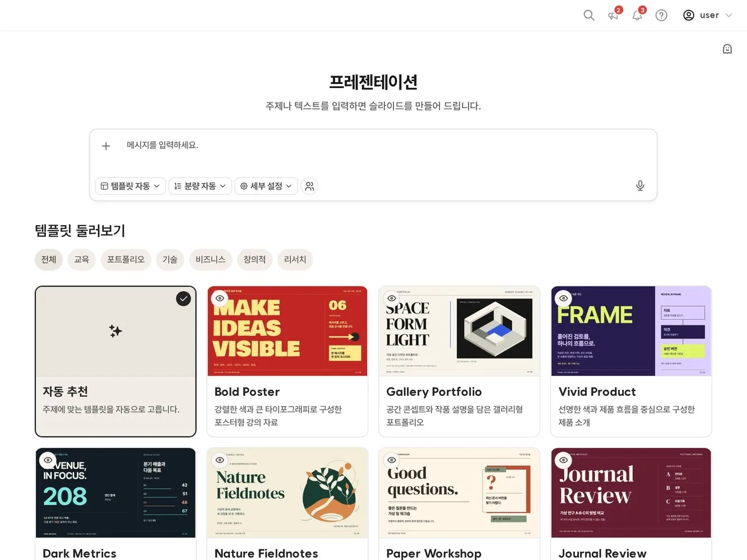Preview Gallery Portfolio via eye icon
This screenshot has height=560, width=747.
[x=392, y=298]
